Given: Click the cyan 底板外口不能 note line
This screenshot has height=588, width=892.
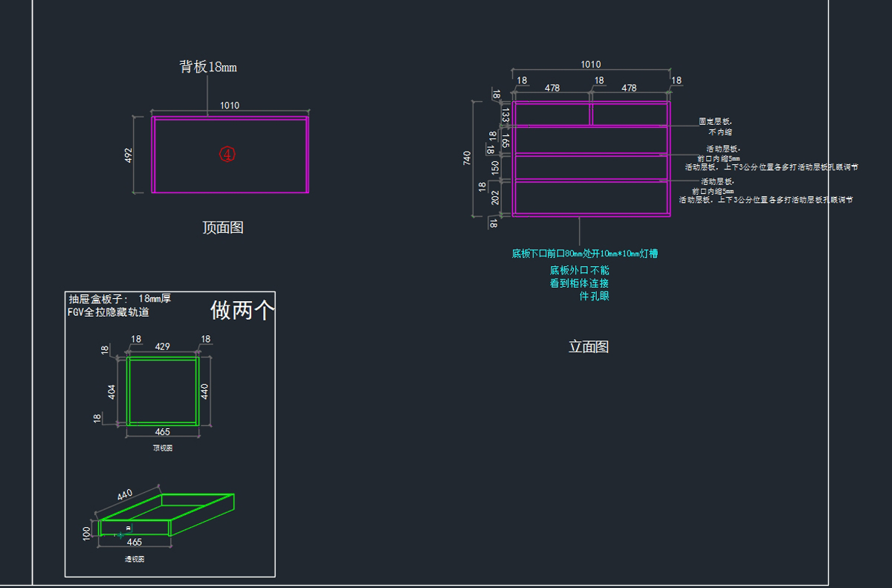Looking at the screenshot, I should (579, 271).
